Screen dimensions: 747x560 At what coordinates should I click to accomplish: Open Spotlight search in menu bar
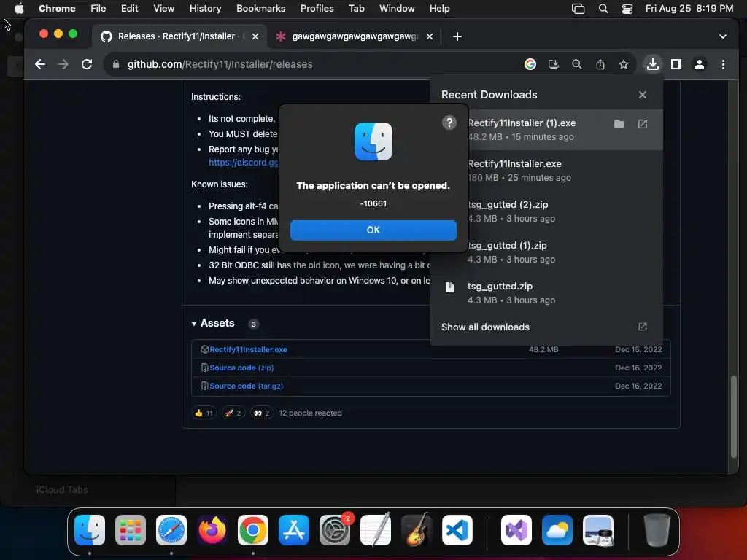pyautogui.click(x=603, y=9)
